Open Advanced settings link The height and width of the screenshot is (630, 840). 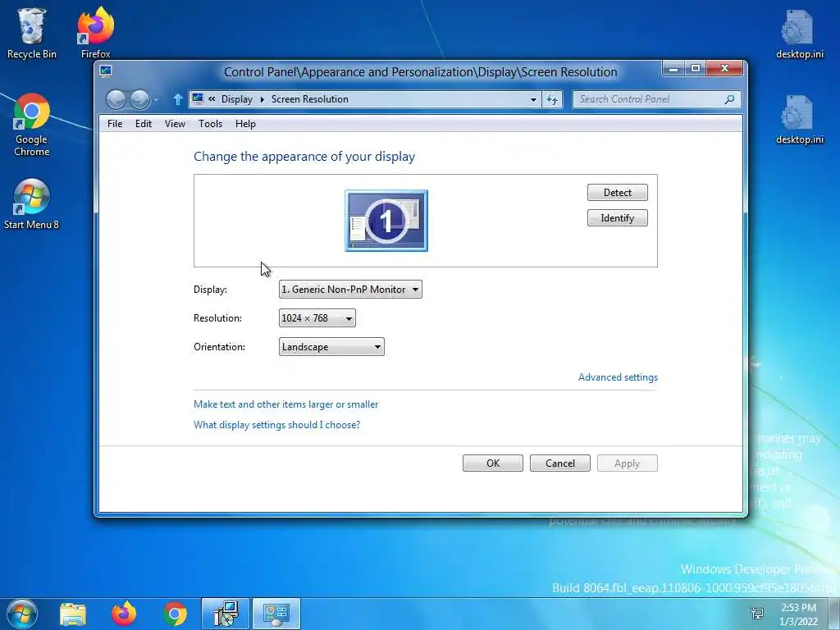pyautogui.click(x=618, y=377)
